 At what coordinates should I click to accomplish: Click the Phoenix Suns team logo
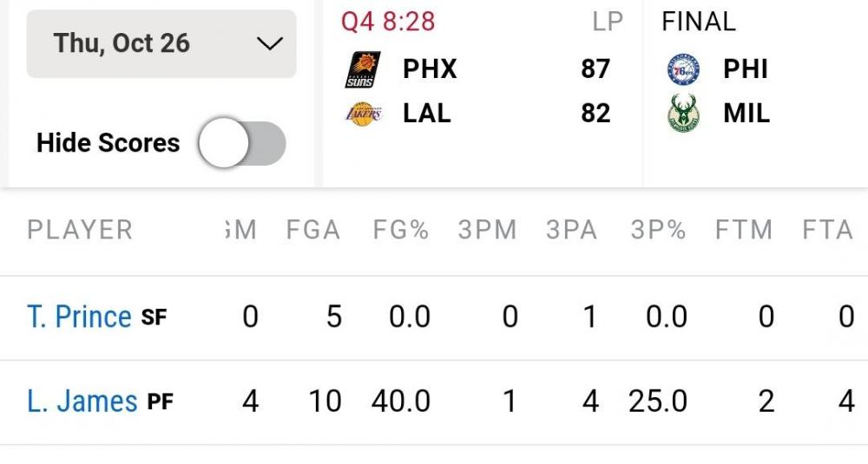[361, 69]
